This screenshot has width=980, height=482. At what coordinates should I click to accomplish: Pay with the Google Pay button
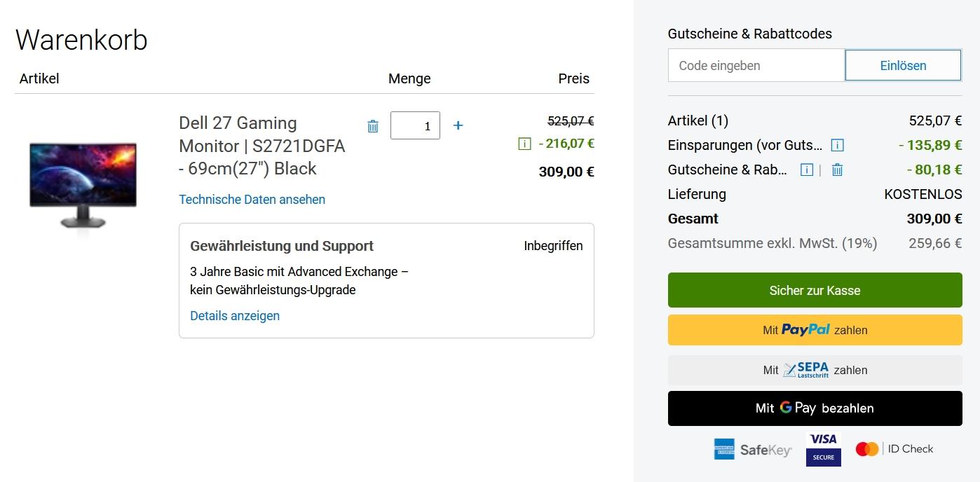(x=815, y=408)
